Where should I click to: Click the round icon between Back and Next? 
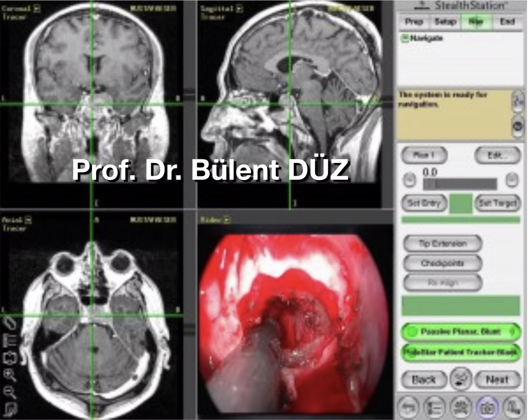point(461,379)
